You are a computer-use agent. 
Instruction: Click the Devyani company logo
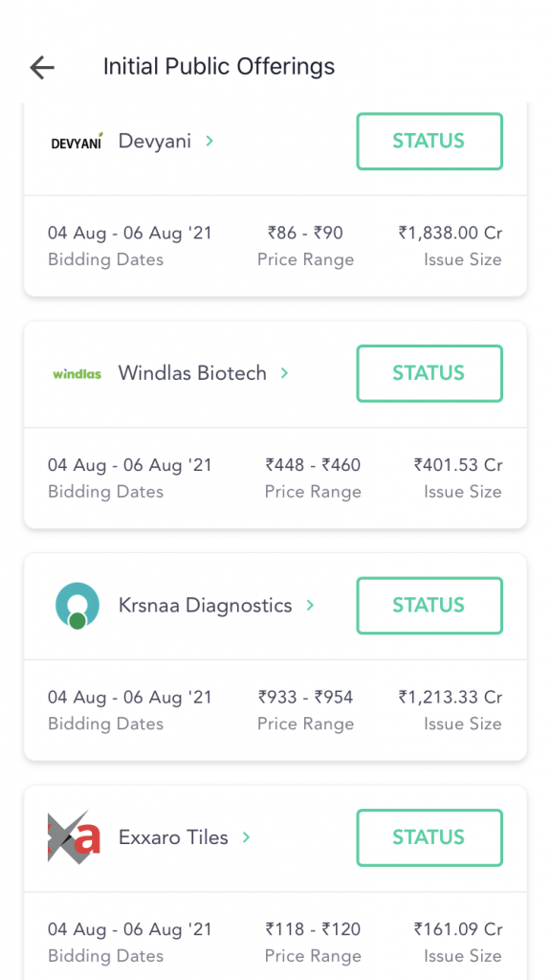76,141
